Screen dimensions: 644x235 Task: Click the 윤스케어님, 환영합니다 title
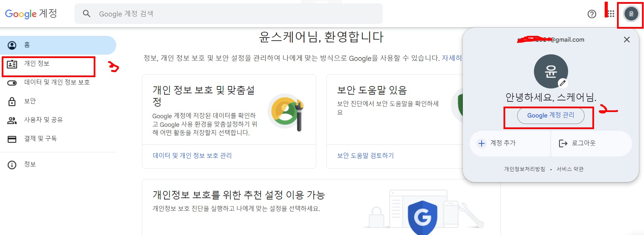coord(321,37)
